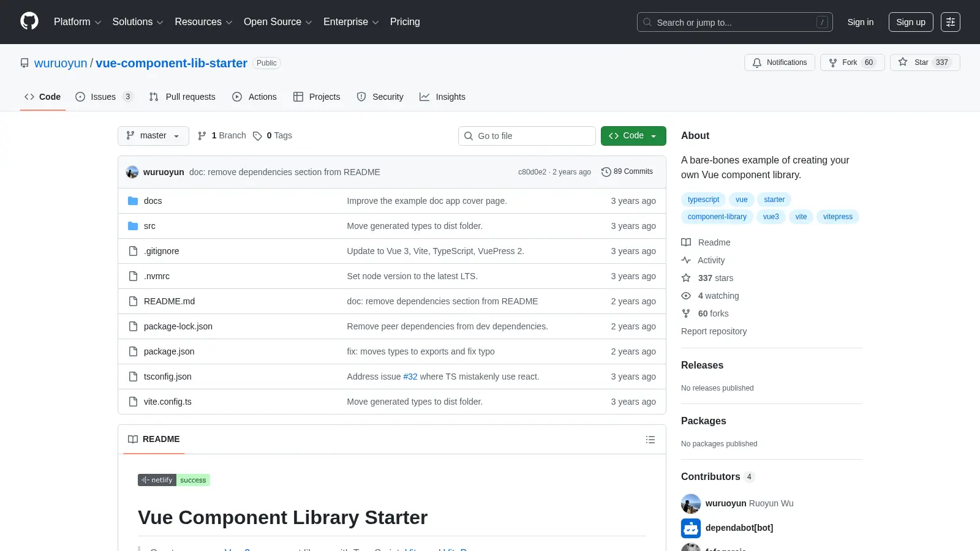Open the GitHub homepage logo

coord(29,21)
